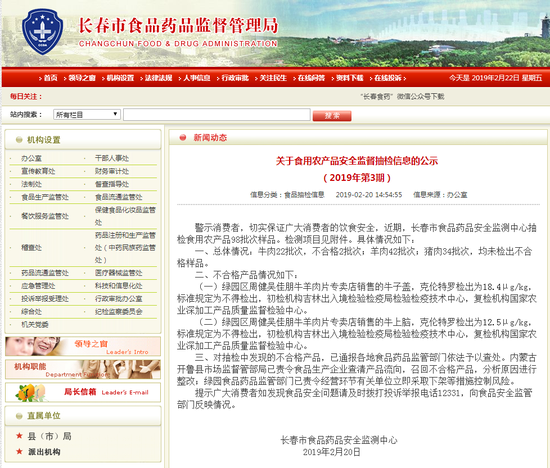Screen dimensions: 550x468
Task: Open the 县（市）局 link under 直属单位
Action: 49,436
